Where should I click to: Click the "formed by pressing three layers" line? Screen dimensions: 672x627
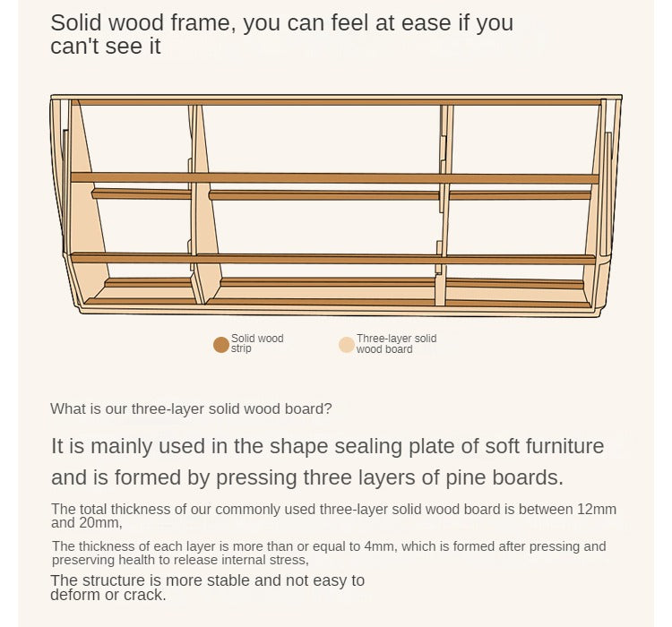pos(307,477)
